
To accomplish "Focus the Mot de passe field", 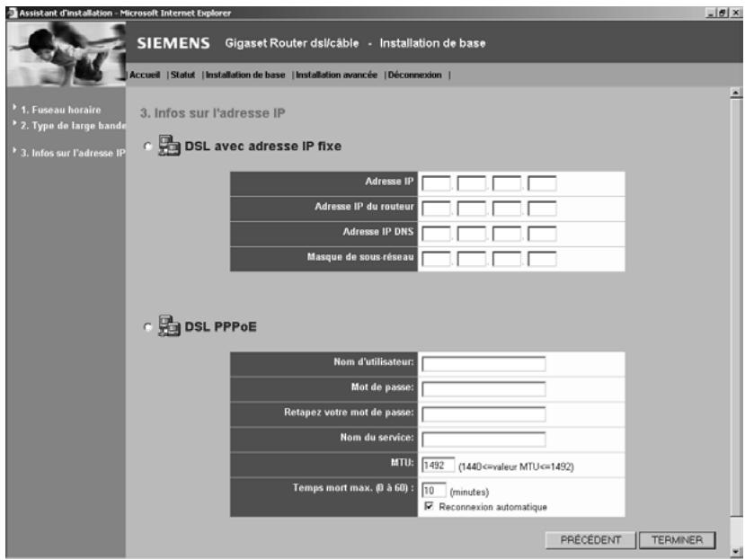I will click(x=483, y=389).
